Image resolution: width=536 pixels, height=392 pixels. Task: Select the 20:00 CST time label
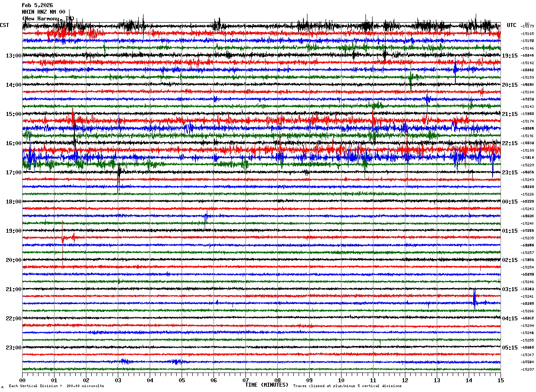tap(14, 260)
